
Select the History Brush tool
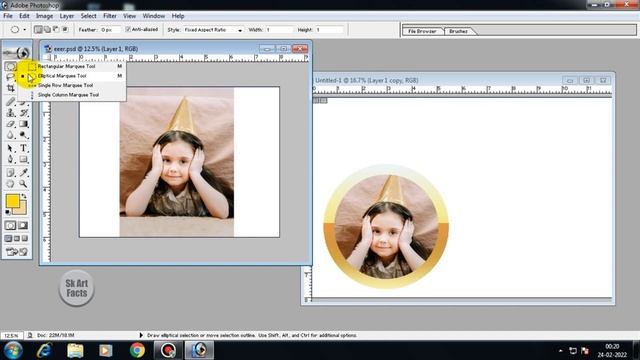pos(24,113)
